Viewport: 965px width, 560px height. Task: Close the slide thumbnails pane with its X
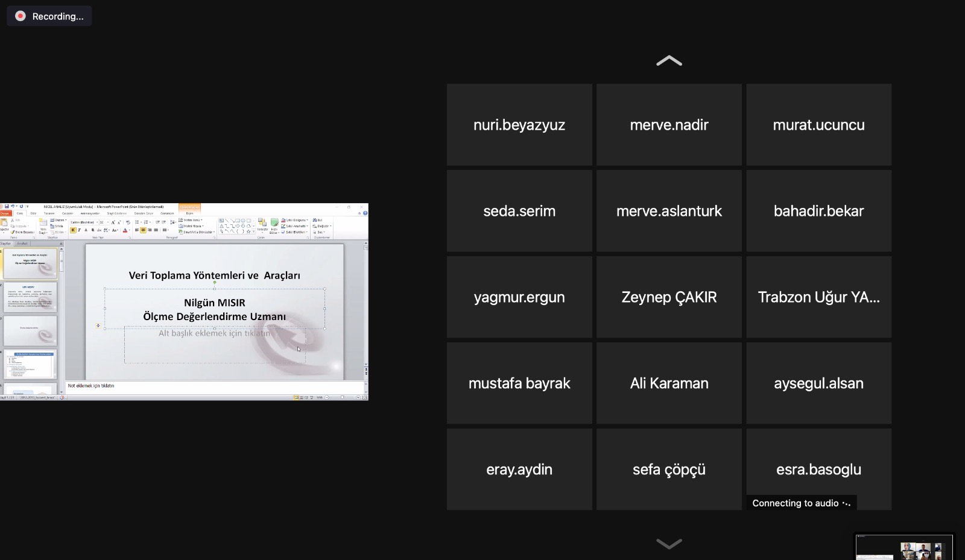tap(61, 244)
